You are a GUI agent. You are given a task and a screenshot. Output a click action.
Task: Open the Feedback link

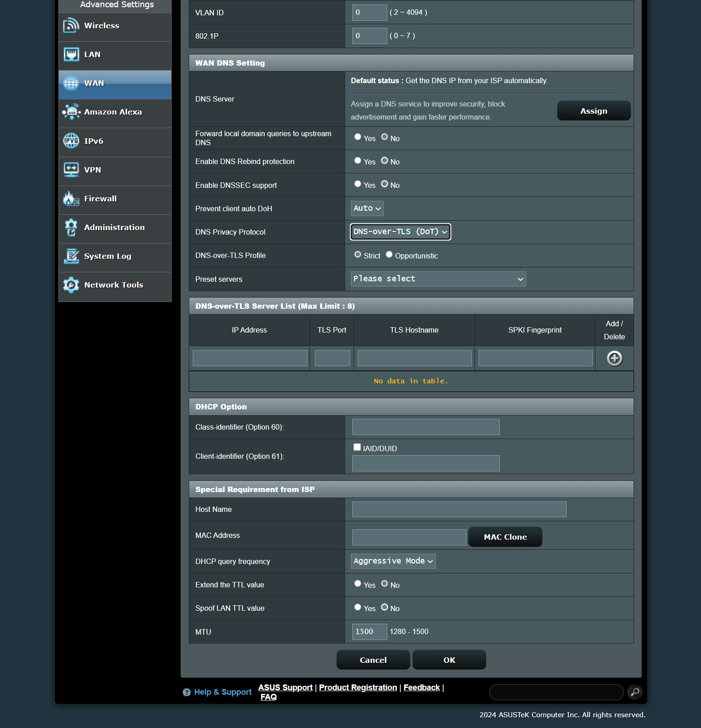tap(421, 688)
